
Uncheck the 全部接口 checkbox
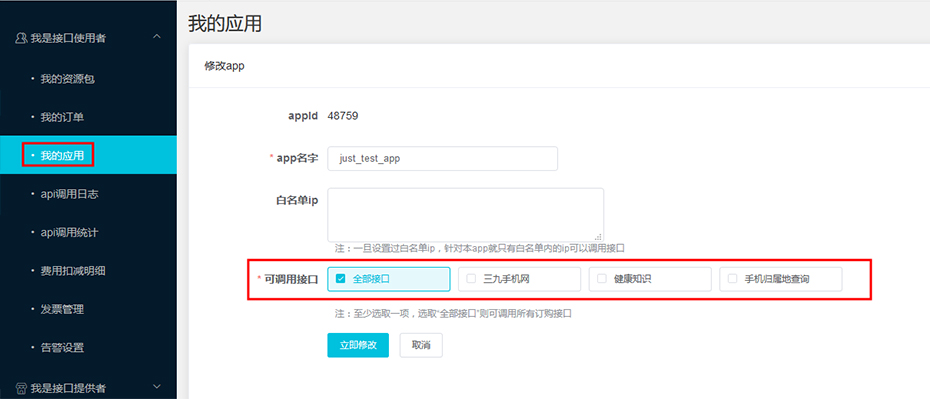pos(340,279)
